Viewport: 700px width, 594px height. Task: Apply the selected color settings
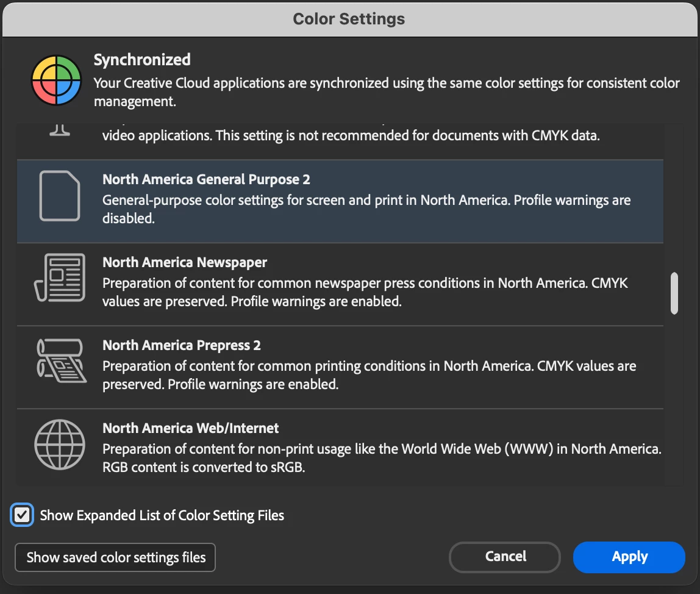(x=629, y=557)
